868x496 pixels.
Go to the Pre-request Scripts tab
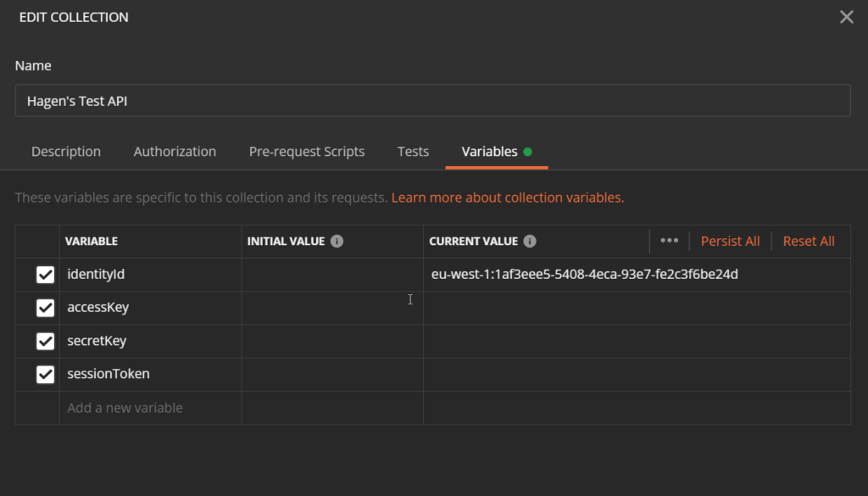307,152
